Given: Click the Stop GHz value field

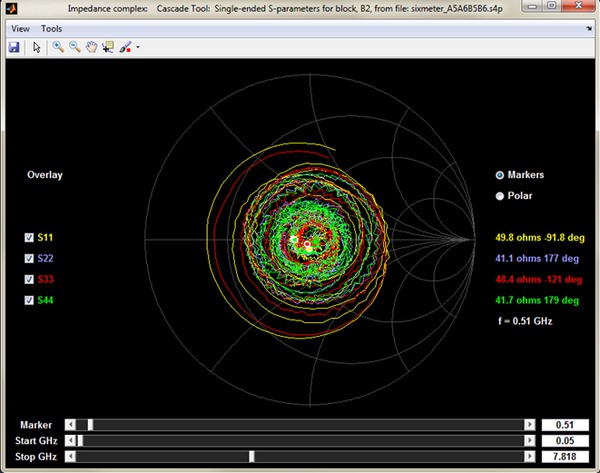Looking at the screenshot, I should pos(566,456).
